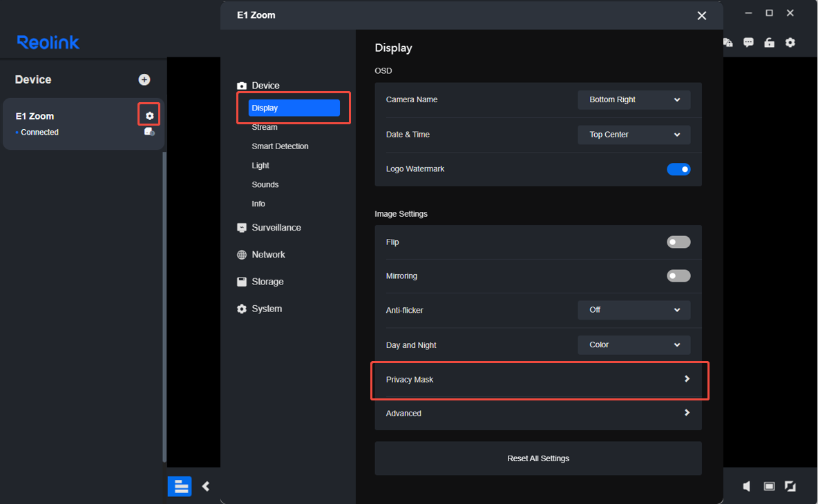This screenshot has width=818, height=504.
Task: Click the Surveillance monitor icon
Action: 242,228
